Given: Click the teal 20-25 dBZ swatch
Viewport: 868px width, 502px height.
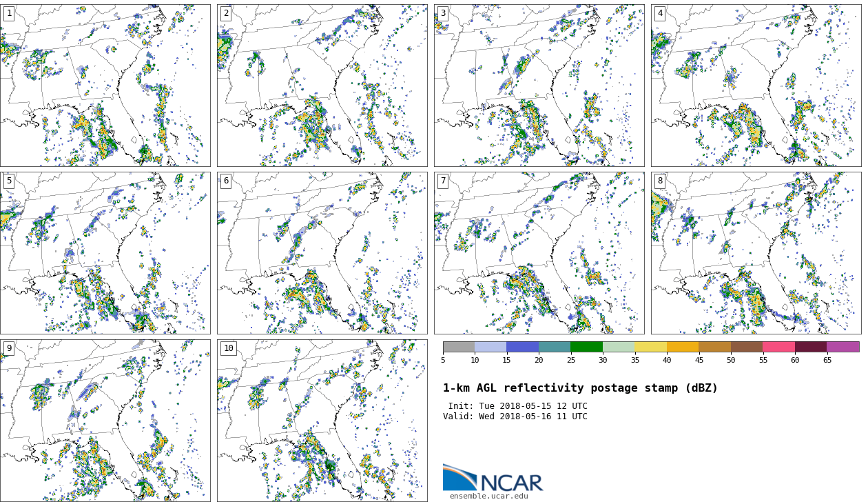Looking at the screenshot, I should point(555,347).
